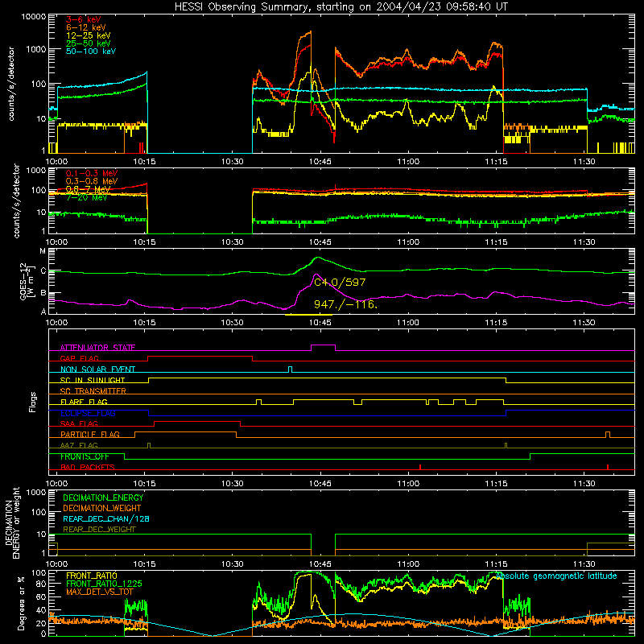Select the PARTICLE_FLAG label
644x644 pixels.
[x=90, y=434]
